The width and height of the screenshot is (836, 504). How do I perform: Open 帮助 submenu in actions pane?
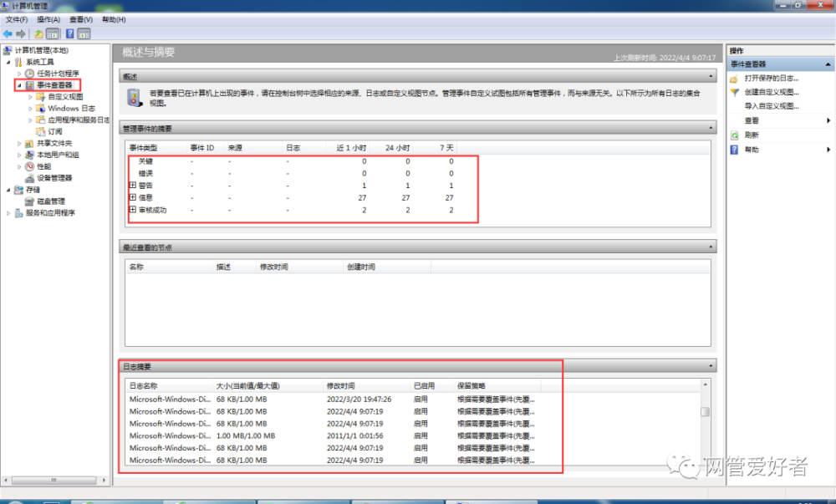pyautogui.click(x=752, y=150)
